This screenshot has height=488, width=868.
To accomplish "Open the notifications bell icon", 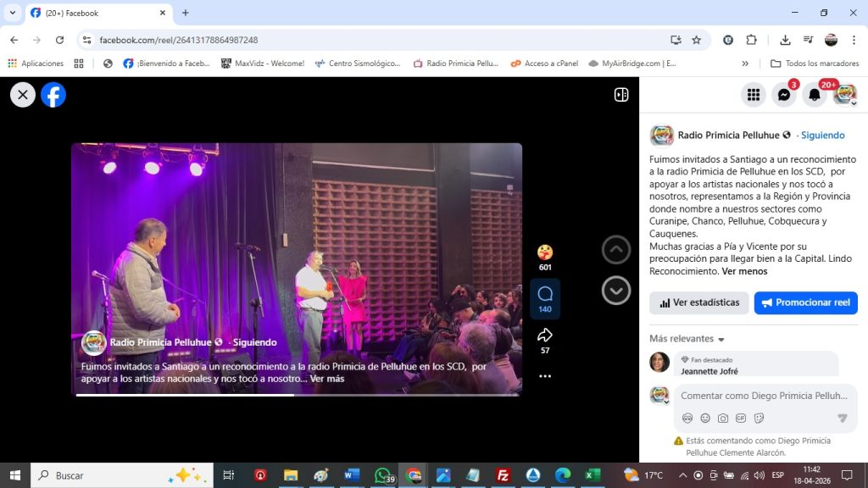I will pyautogui.click(x=815, y=95).
